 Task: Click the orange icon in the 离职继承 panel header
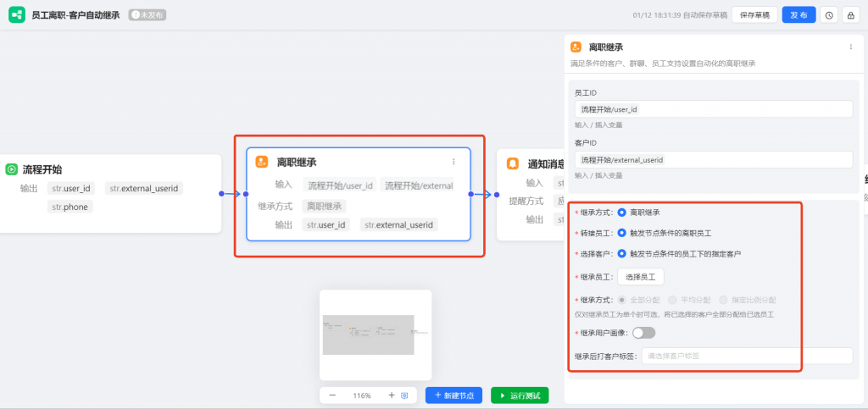[576, 47]
